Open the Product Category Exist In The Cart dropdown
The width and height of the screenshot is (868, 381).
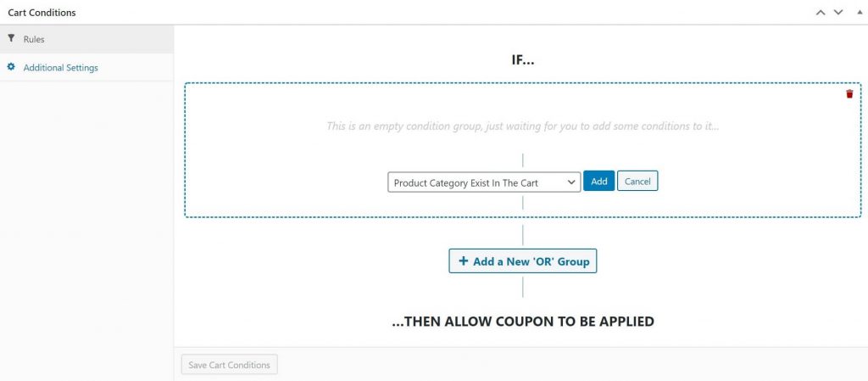[484, 182]
